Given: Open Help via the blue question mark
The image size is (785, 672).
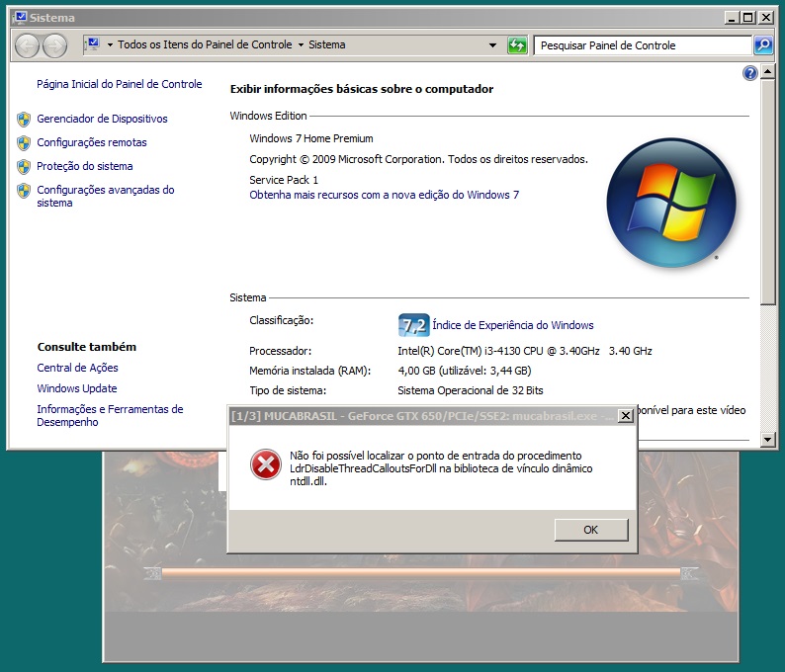Looking at the screenshot, I should 749,74.
